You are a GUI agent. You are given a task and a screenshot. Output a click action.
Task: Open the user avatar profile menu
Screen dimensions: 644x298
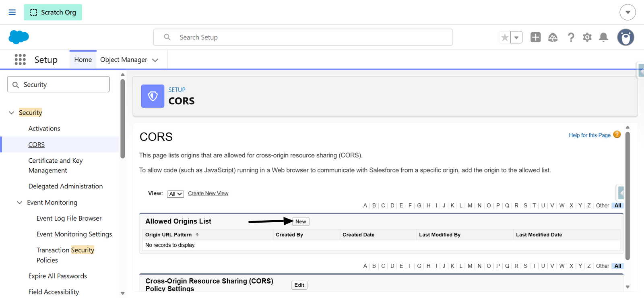tap(625, 37)
